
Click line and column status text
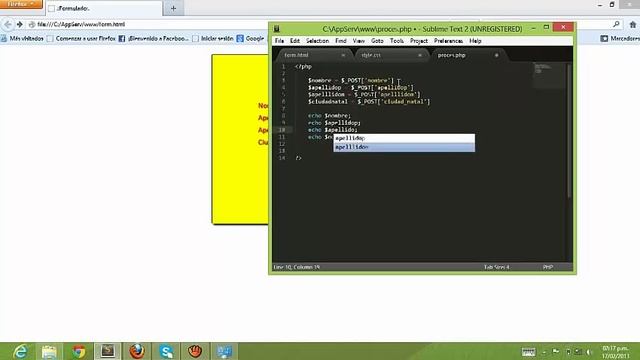coord(297,267)
